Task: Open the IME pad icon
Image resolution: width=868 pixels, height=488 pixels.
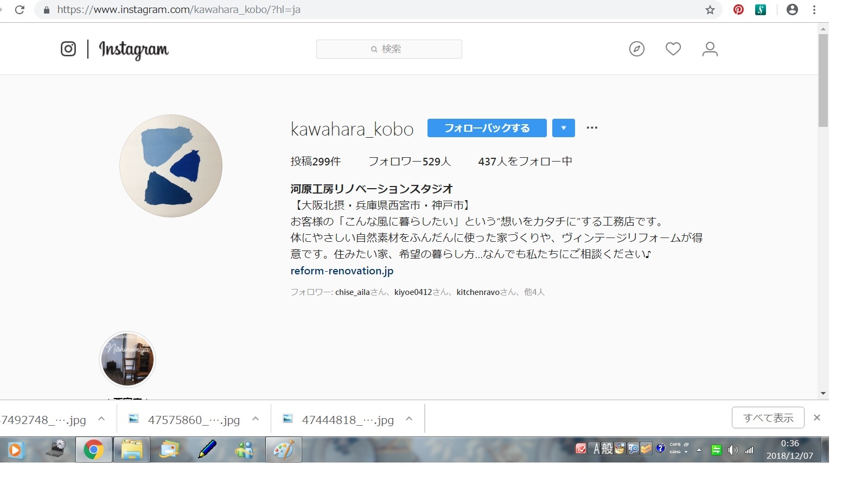Action: pyautogui.click(x=620, y=449)
